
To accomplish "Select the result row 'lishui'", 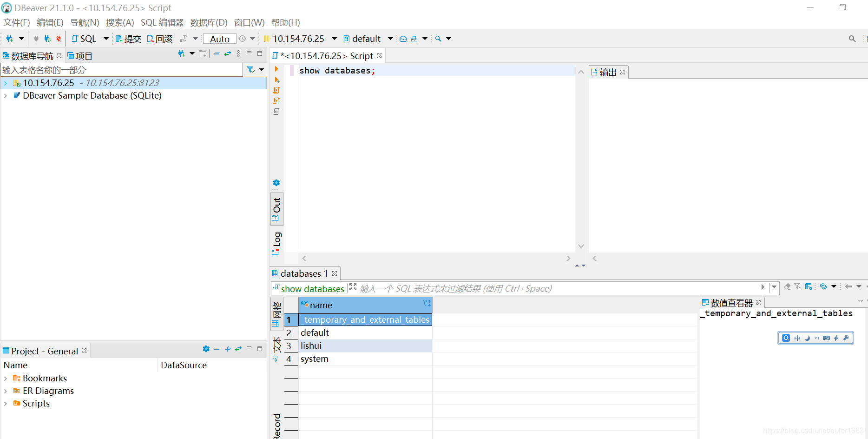I will tap(365, 346).
